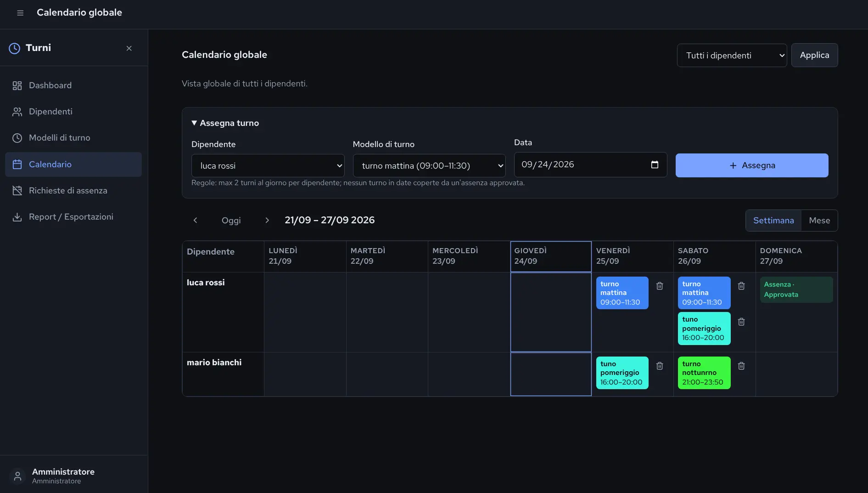
Task: Delete luca rossi's Saturday turno mattina
Action: click(x=741, y=286)
